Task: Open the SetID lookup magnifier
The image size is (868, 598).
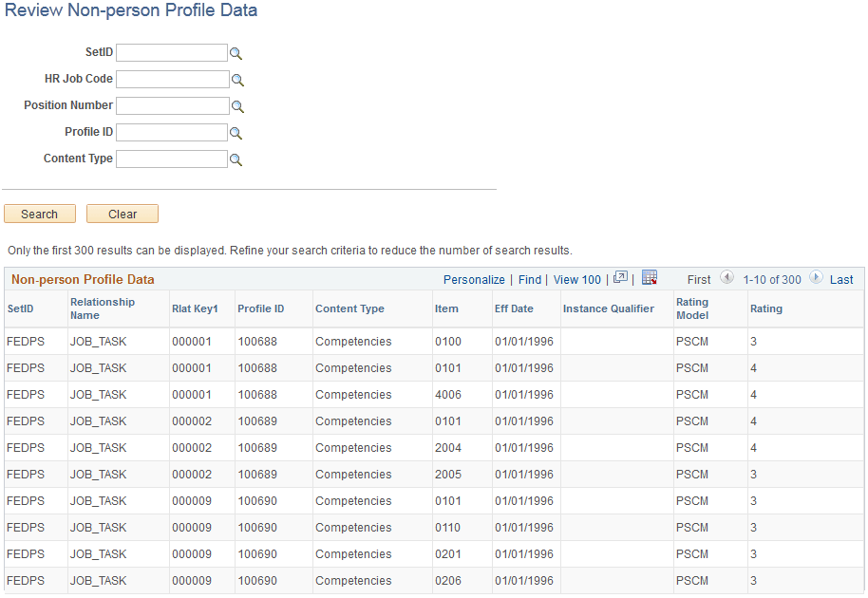Action: 236,53
